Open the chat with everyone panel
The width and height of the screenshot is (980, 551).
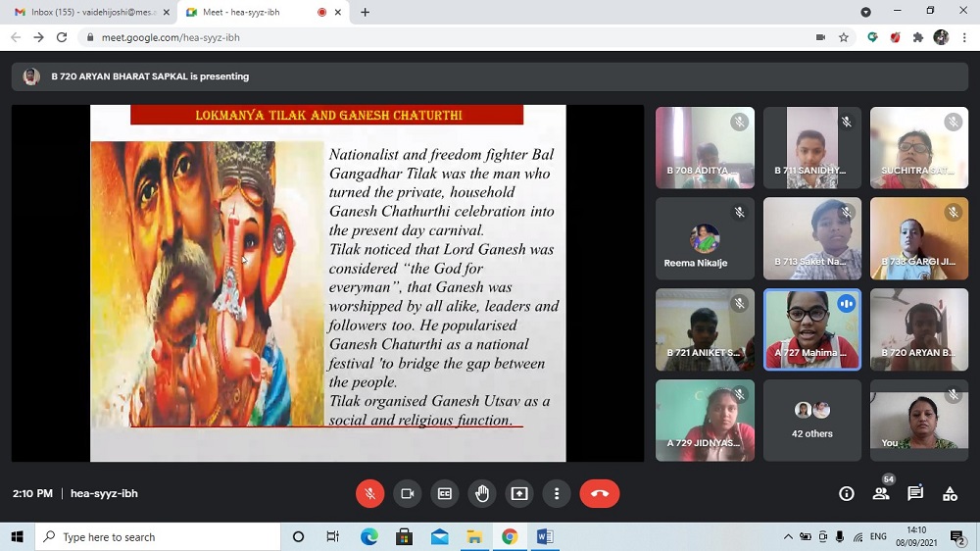tap(915, 494)
